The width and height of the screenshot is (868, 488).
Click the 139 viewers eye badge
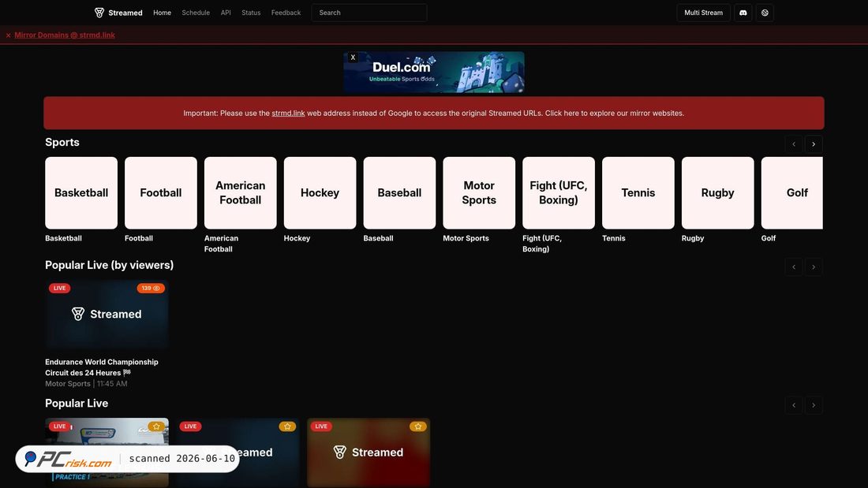[x=151, y=289]
